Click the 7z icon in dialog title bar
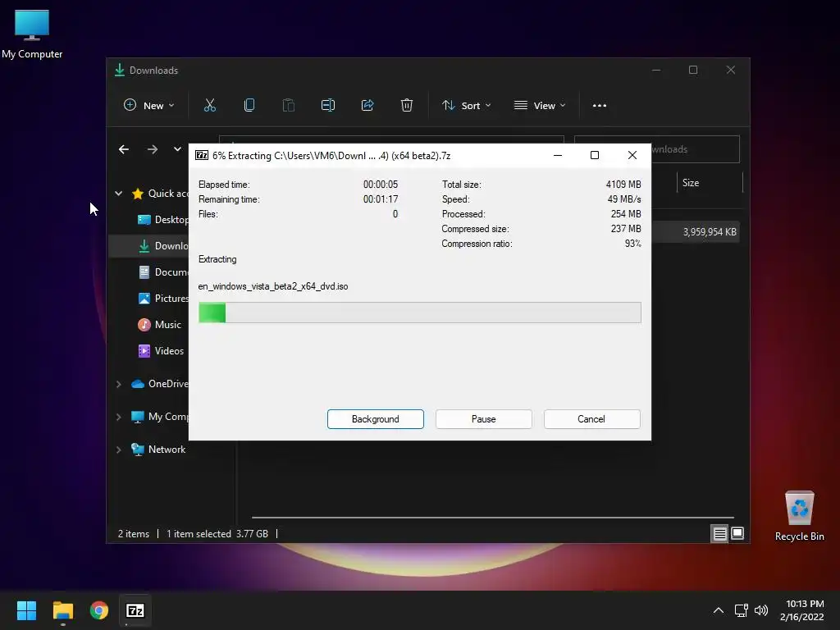Viewport: 840px width, 630px height. point(202,155)
